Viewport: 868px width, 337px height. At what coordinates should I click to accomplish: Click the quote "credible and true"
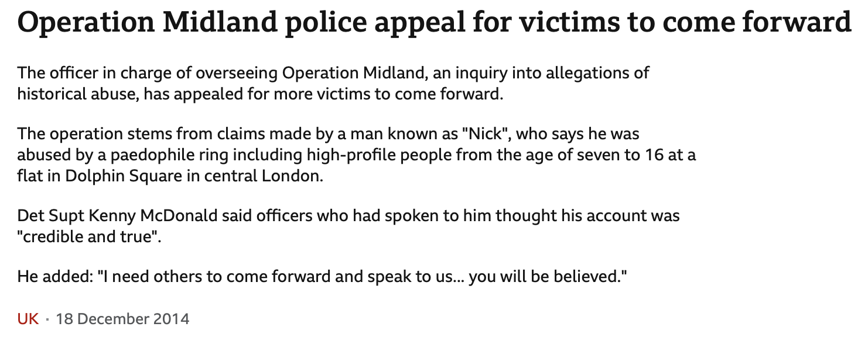[89, 238]
